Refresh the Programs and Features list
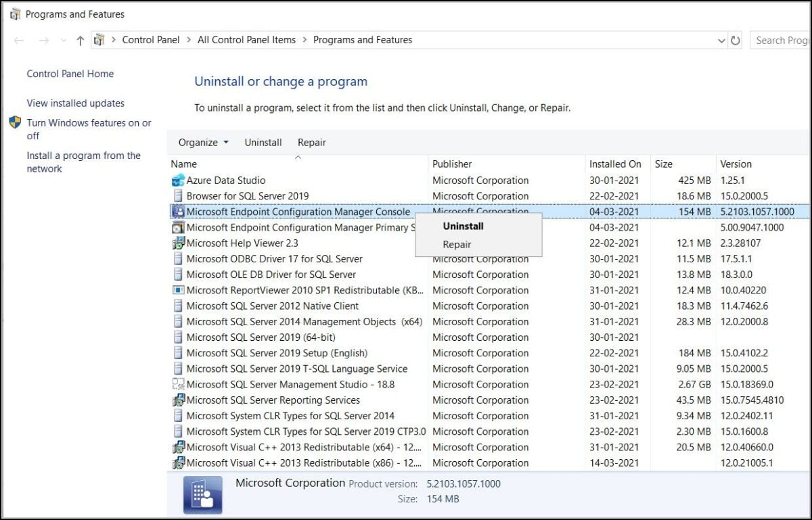Screen dimensions: 812x520 tap(736, 41)
